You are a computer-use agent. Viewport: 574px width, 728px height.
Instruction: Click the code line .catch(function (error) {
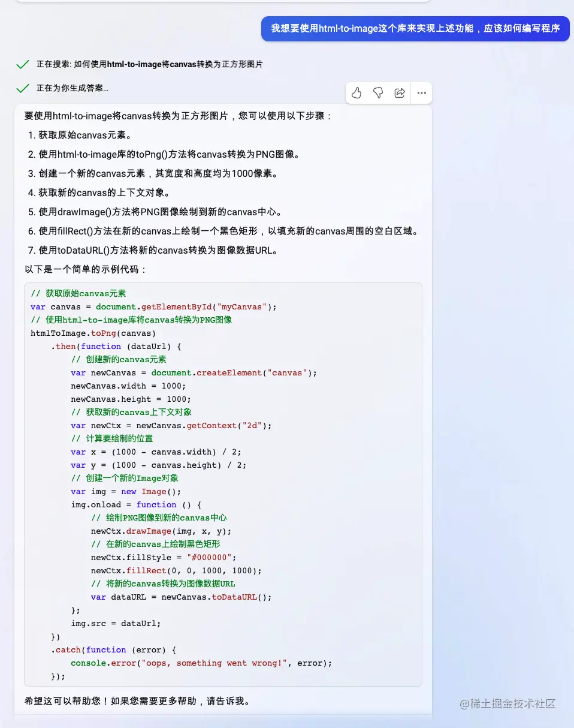pyautogui.click(x=114, y=649)
